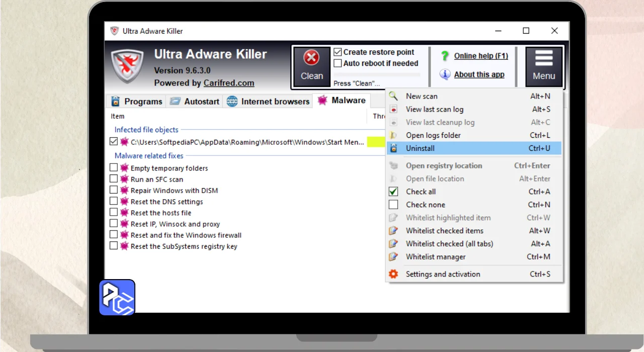Open Settings and activation menu entry
This screenshot has width=644, height=352.
pos(474,274)
